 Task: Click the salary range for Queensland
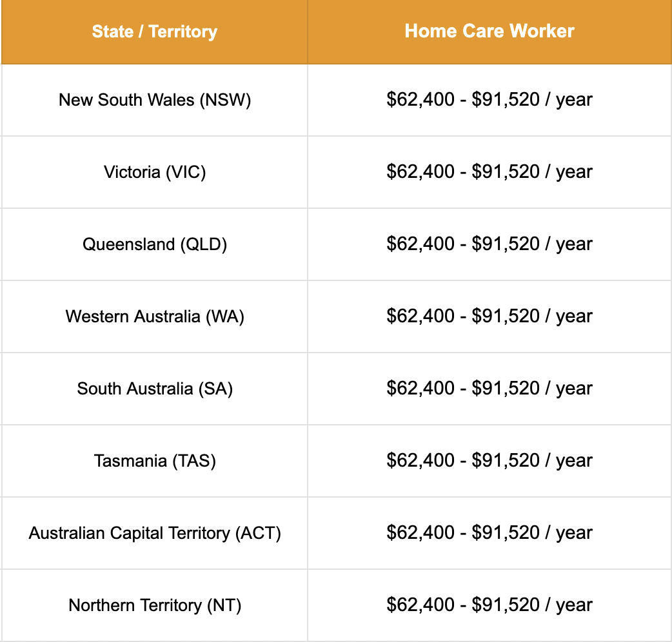(489, 244)
